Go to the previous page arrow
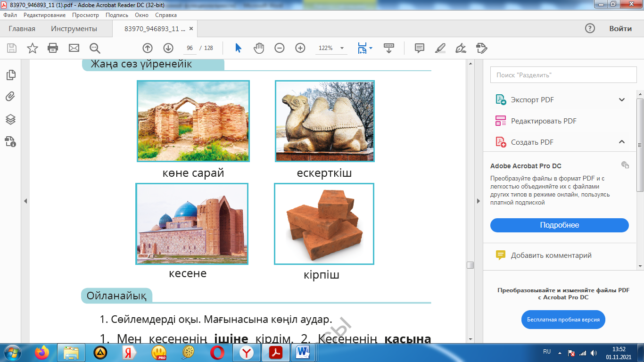The width and height of the screenshot is (644, 362). coord(148,48)
